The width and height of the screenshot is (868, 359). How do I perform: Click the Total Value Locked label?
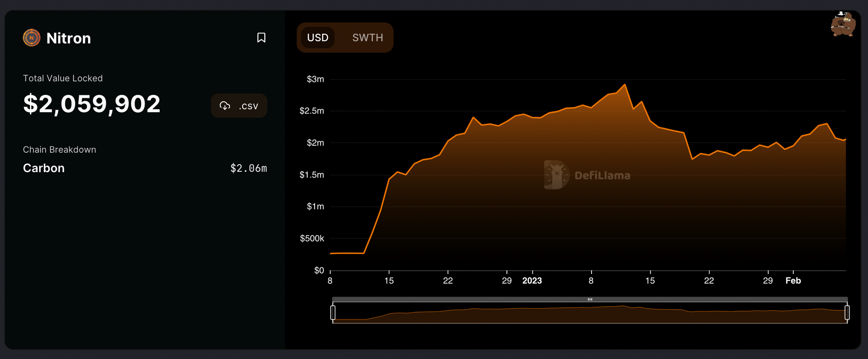point(63,78)
